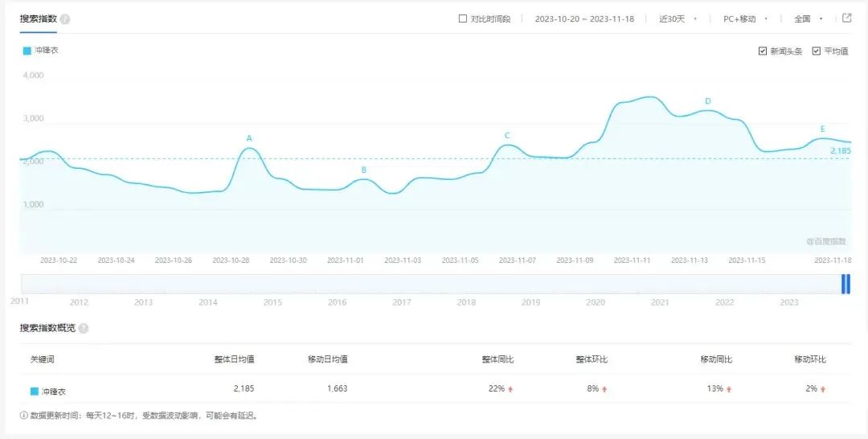
Task: Uncheck the 新闻头条 checkbox
Action: tap(763, 51)
